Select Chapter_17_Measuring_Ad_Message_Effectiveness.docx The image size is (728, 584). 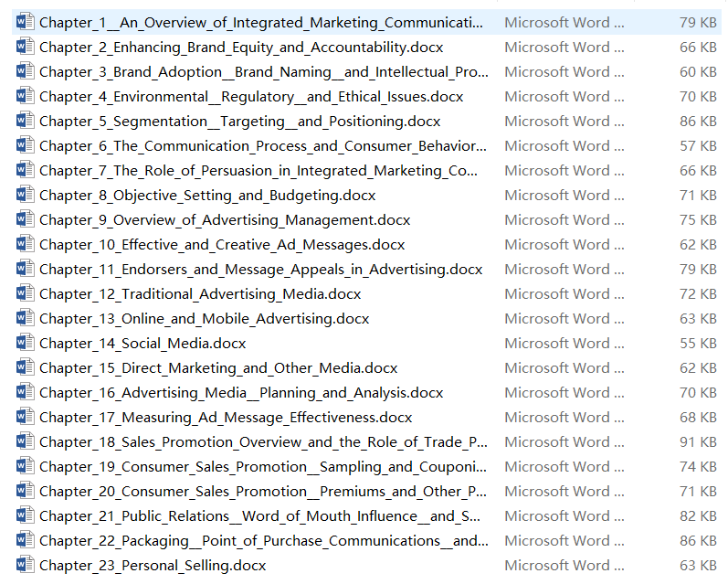coord(226,417)
